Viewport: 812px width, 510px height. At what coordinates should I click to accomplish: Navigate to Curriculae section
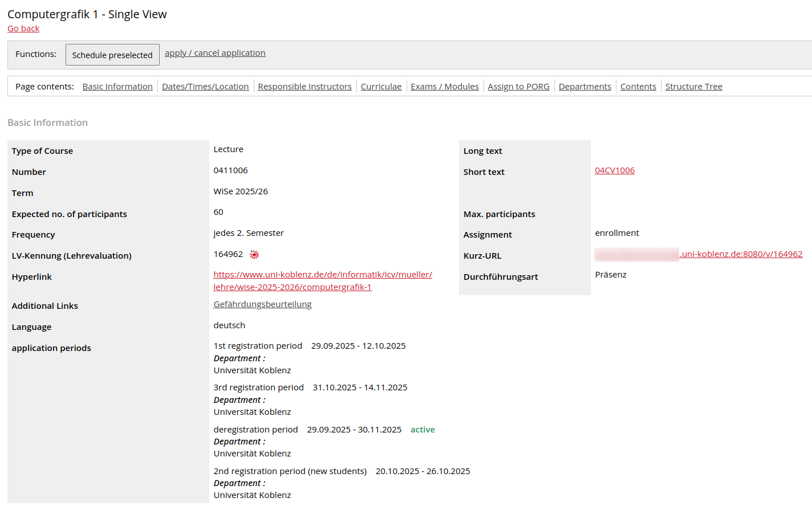381,87
